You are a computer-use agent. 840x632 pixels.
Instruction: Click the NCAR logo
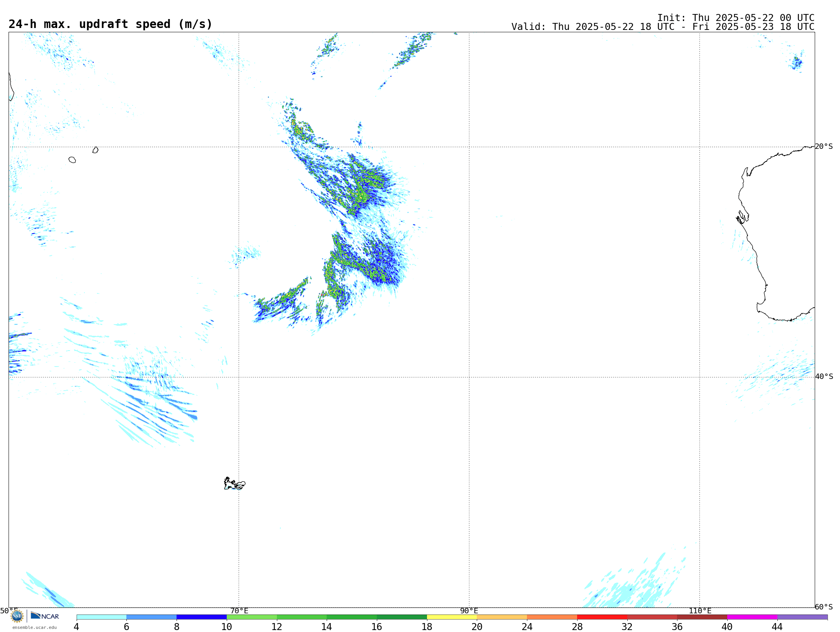(45, 616)
